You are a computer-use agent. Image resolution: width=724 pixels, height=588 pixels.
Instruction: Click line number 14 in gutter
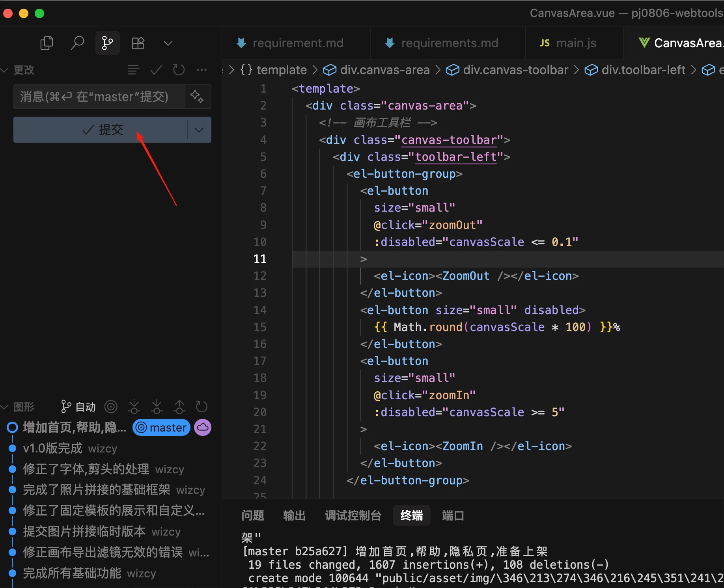[x=260, y=310]
